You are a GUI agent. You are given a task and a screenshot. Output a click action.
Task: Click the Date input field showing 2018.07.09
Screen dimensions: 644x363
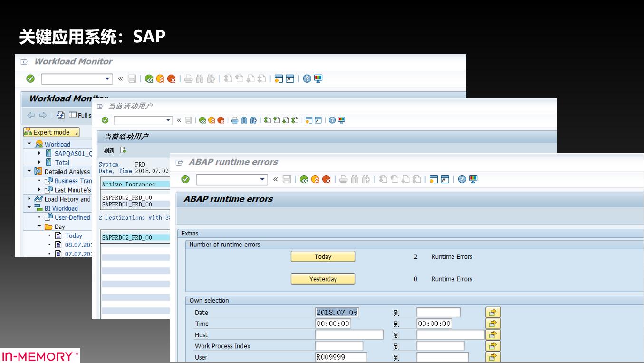point(336,312)
